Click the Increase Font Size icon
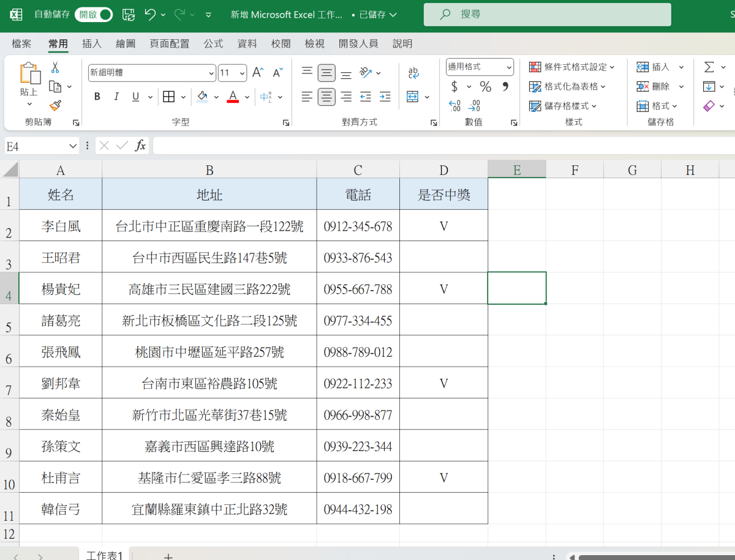Image resolution: width=735 pixels, height=560 pixels. pos(258,73)
